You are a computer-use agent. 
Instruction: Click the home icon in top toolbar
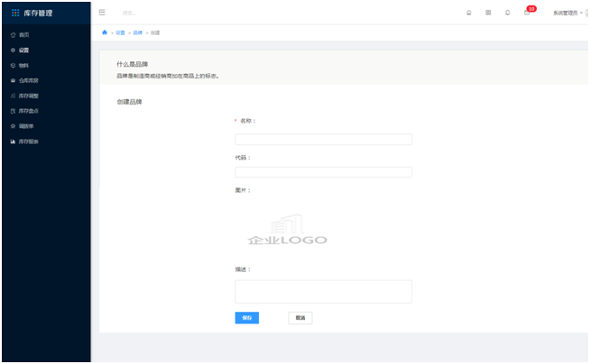point(469,13)
